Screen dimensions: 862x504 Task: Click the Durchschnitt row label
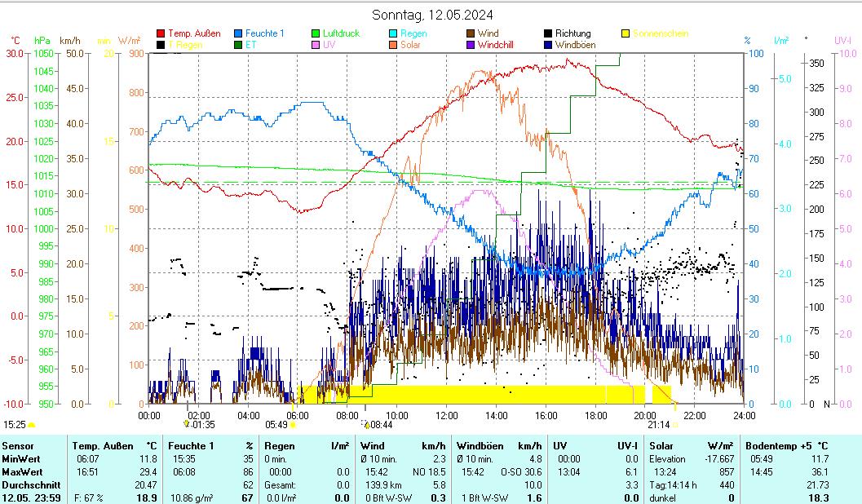tap(31, 485)
